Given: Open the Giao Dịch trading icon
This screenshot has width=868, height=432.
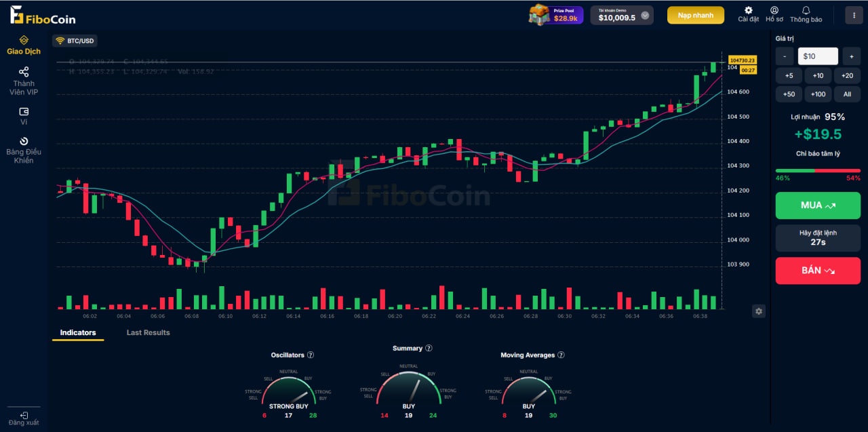Looking at the screenshot, I should point(24,41).
